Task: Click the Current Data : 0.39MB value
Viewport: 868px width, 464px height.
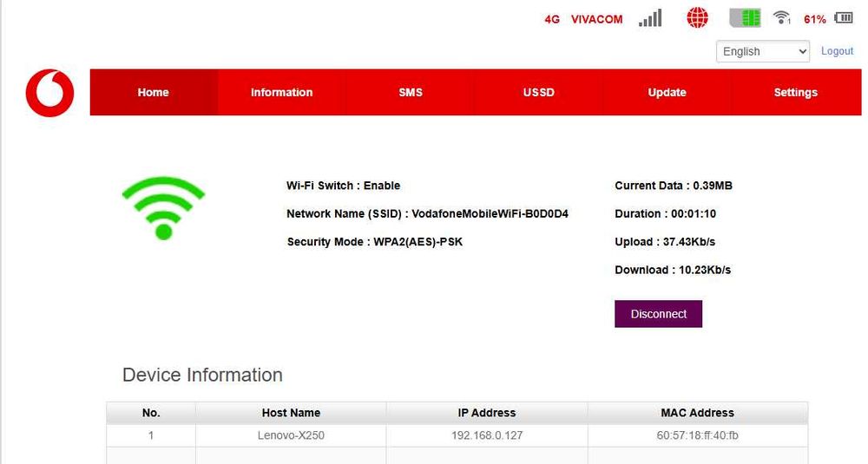Action: [x=674, y=186]
